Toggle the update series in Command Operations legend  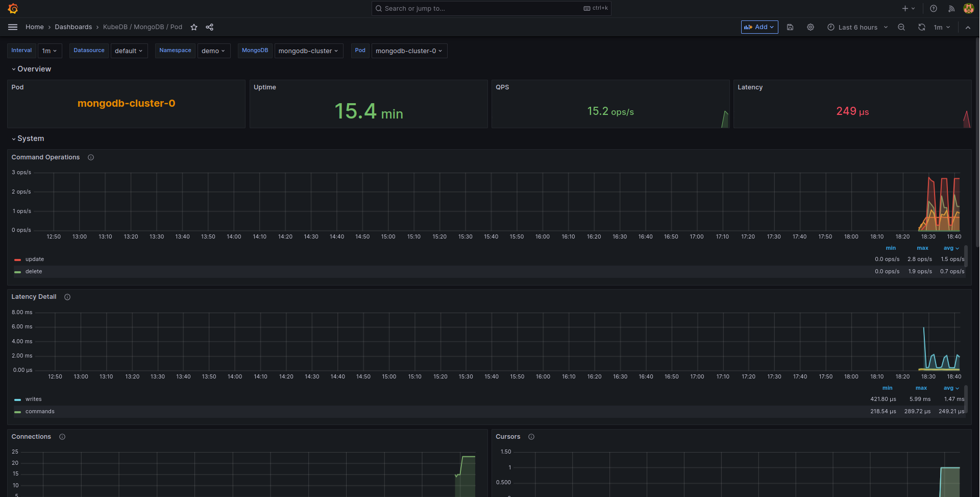click(35, 259)
